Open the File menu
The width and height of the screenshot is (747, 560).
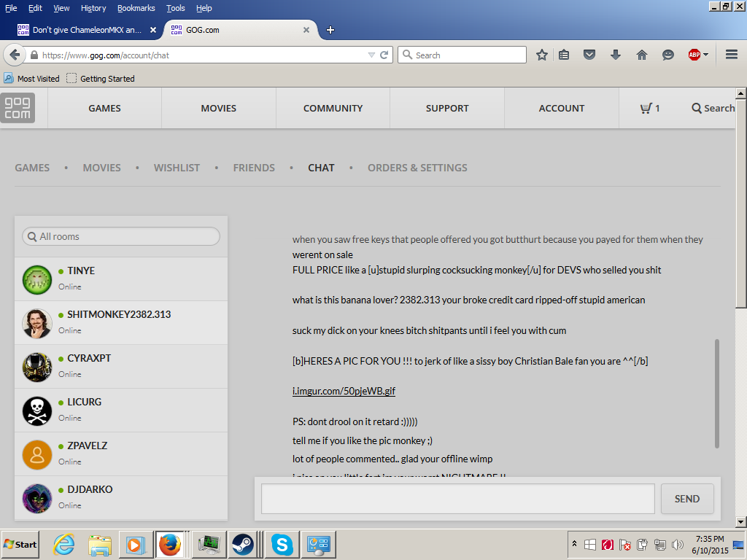coord(11,8)
